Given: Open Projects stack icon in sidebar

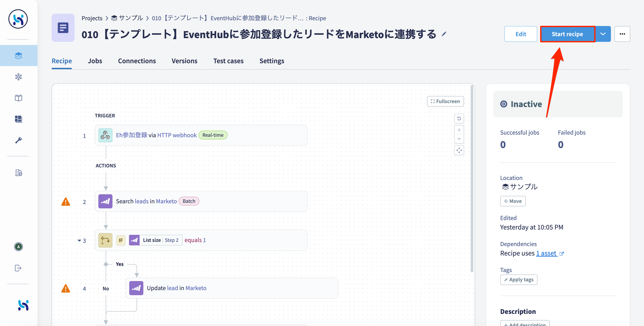Looking at the screenshot, I should [x=19, y=56].
